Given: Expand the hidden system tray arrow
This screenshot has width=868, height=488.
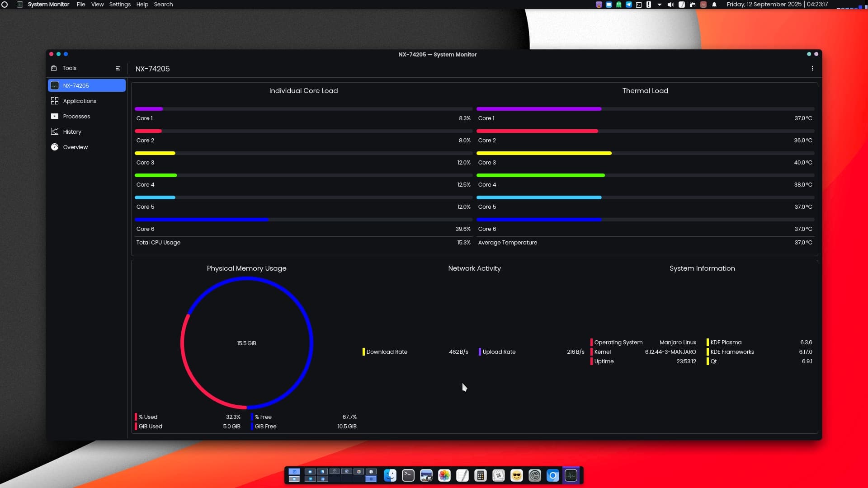Looking at the screenshot, I should pyautogui.click(x=659, y=5).
